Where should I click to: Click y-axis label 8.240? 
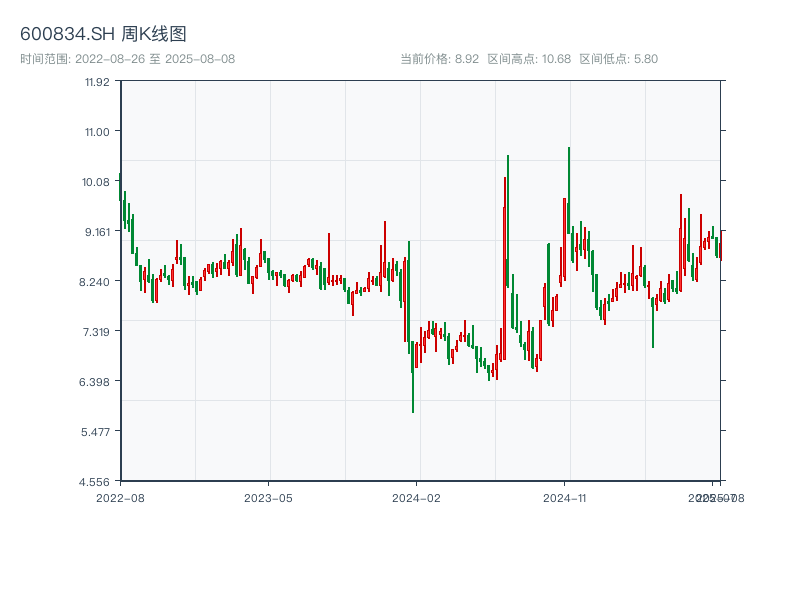[x=94, y=282]
